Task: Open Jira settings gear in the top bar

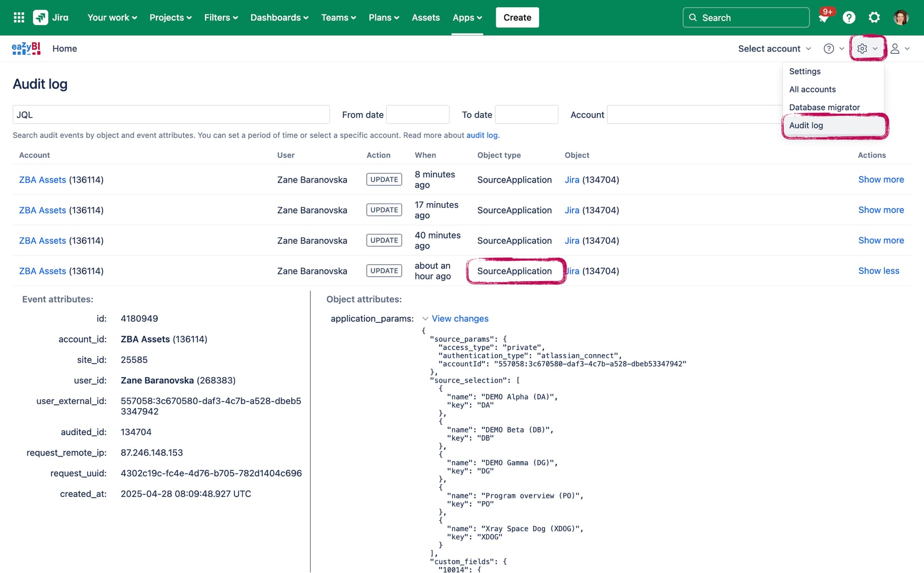Action: click(x=874, y=17)
